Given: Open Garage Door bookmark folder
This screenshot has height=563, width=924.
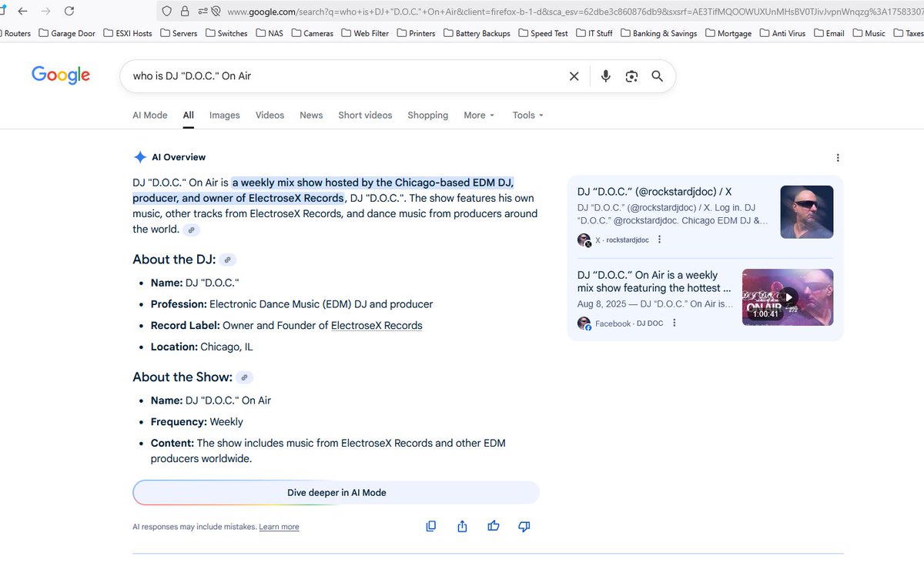Looking at the screenshot, I should coord(67,33).
